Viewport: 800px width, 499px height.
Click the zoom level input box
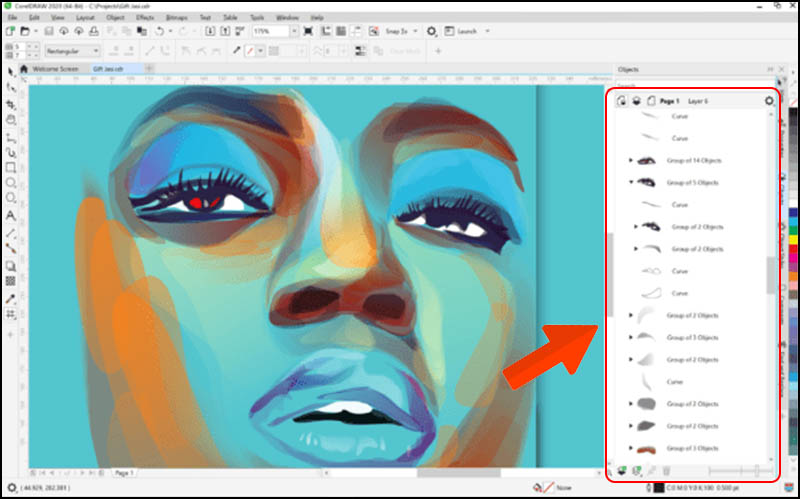pyautogui.click(x=271, y=31)
